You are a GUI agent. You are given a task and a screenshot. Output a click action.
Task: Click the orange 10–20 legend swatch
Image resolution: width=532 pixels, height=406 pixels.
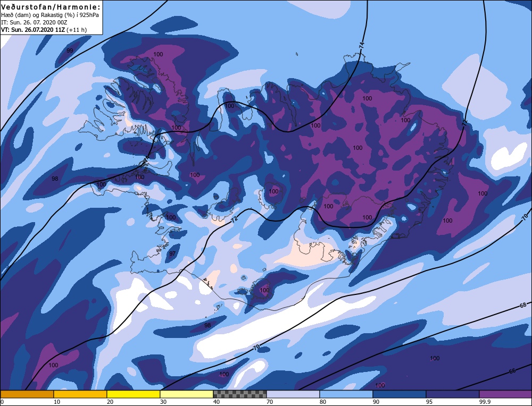click(x=80, y=394)
